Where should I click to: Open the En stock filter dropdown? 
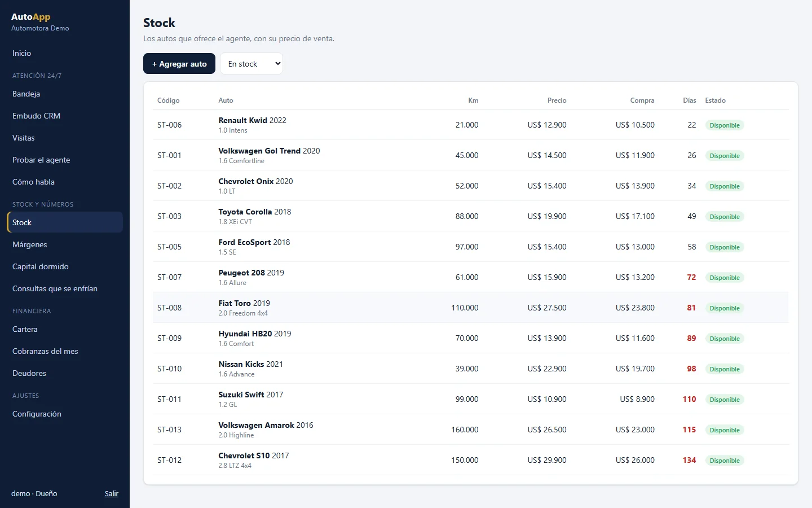click(x=251, y=64)
